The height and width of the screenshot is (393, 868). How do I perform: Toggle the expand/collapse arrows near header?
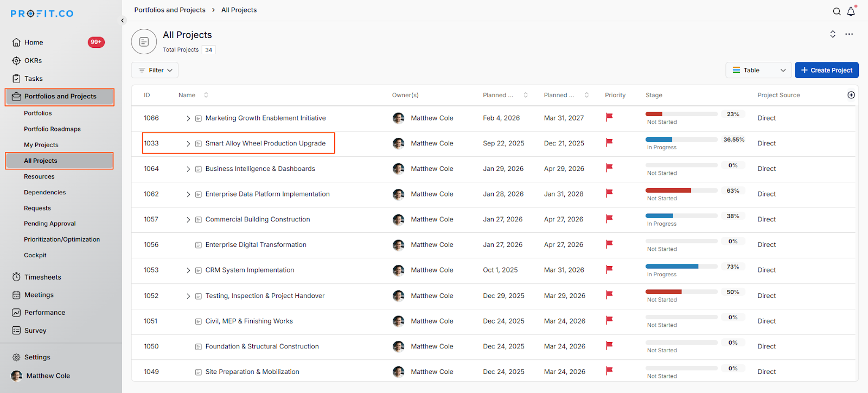[x=833, y=34]
